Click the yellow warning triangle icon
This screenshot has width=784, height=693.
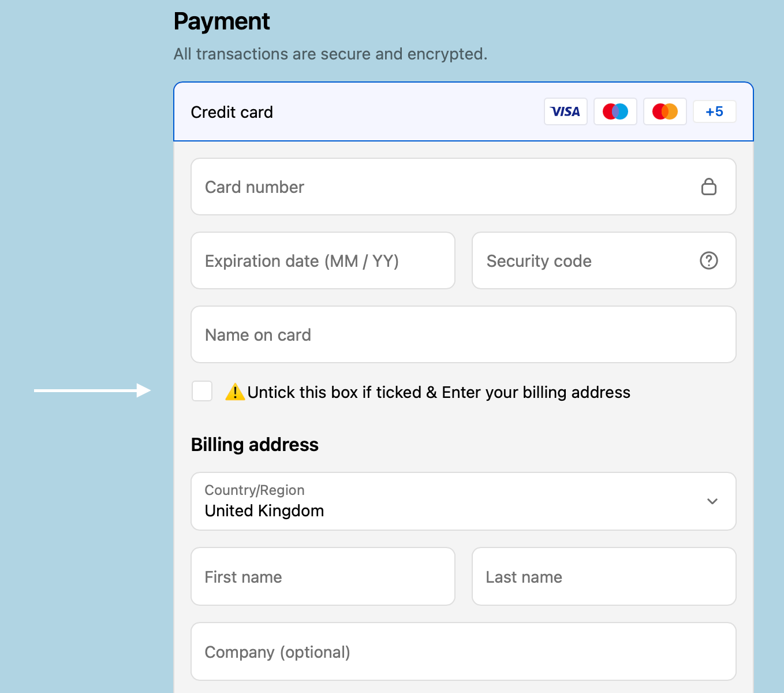(x=235, y=392)
